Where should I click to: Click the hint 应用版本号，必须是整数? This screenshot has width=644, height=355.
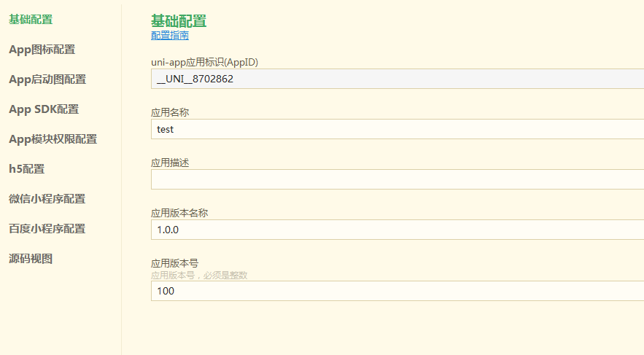(x=199, y=276)
